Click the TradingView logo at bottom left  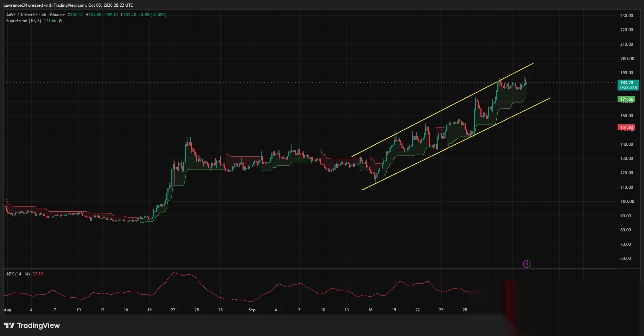32,325
